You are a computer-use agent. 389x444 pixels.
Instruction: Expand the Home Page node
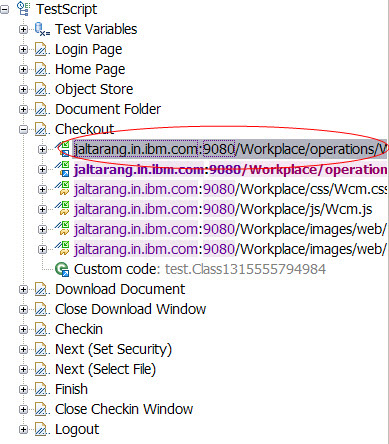23,70
